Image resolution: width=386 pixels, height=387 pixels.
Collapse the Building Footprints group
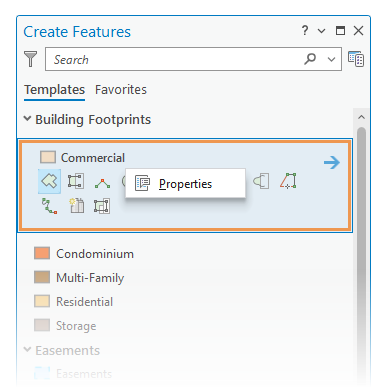[27, 118]
